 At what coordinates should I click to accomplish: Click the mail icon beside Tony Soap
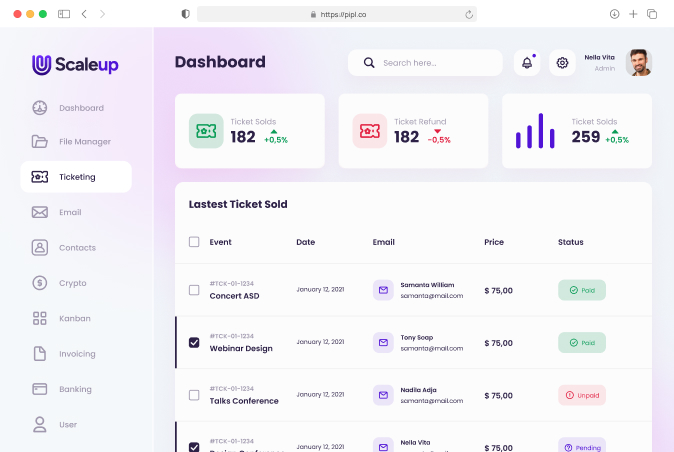(383, 343)
